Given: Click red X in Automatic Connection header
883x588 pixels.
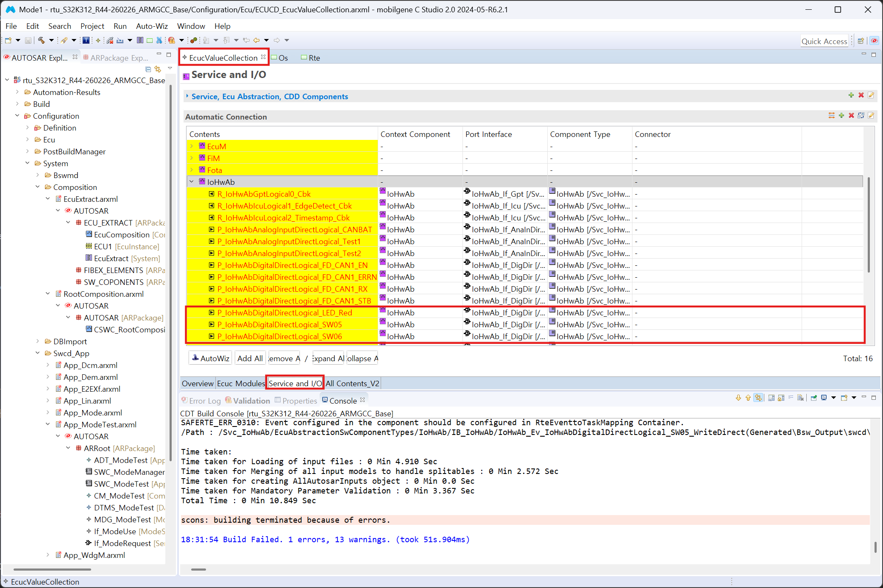Looking at the screenshot, I should coord(851,115).
